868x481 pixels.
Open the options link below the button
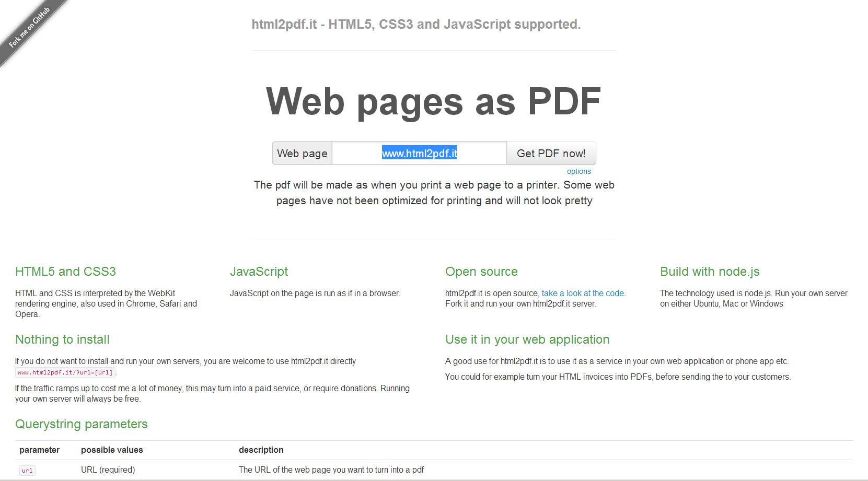tap(579, 171)
